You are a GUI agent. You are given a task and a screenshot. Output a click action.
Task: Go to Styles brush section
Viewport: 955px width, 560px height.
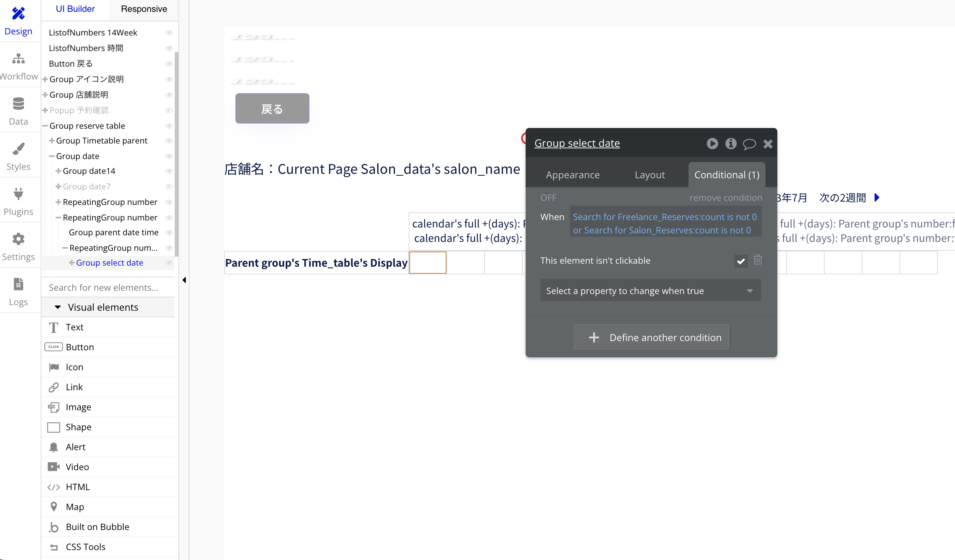coord(18,156)
